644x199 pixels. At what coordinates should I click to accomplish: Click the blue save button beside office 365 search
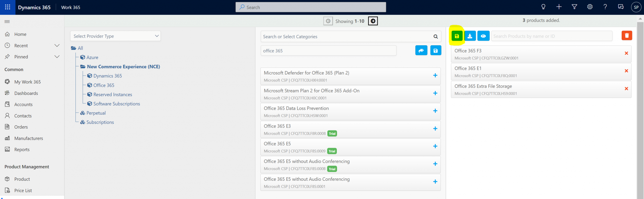(x=436, y=50)
